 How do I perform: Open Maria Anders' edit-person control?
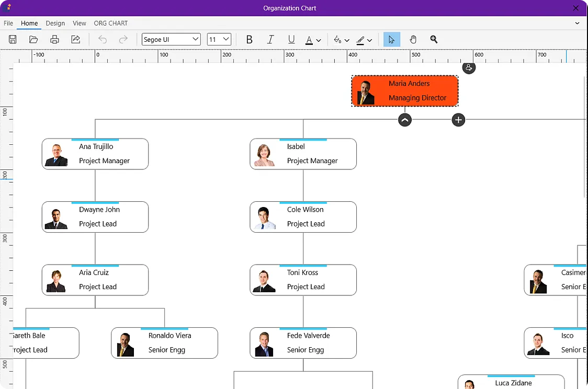click(x=468, y=68)
